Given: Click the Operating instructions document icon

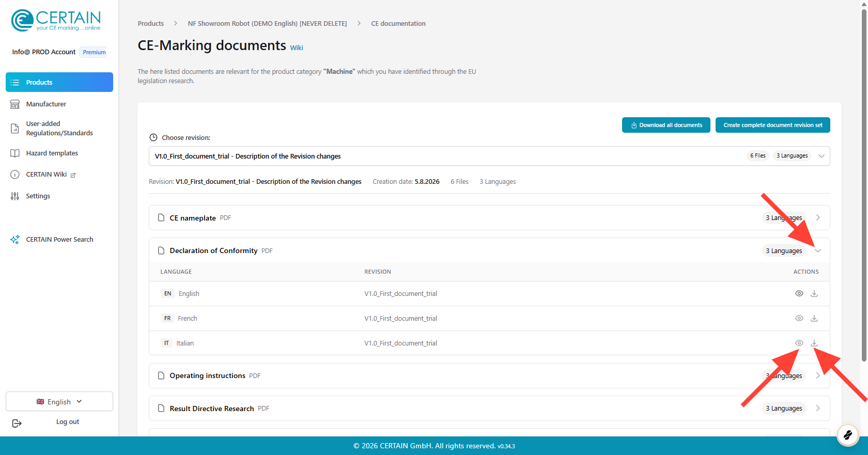Looking at the screenshot, I should click(161, 375).
